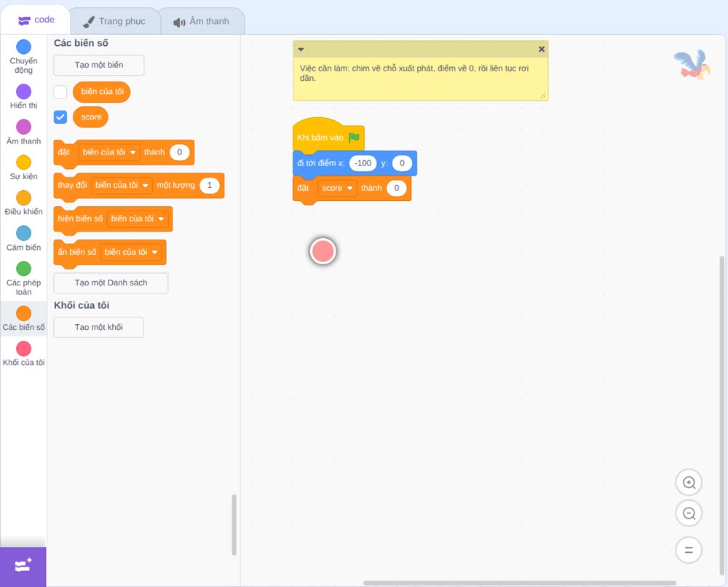Open the Khối của tôi category
The height and width of the screenshot is (587, 728).
coord(24,354)
